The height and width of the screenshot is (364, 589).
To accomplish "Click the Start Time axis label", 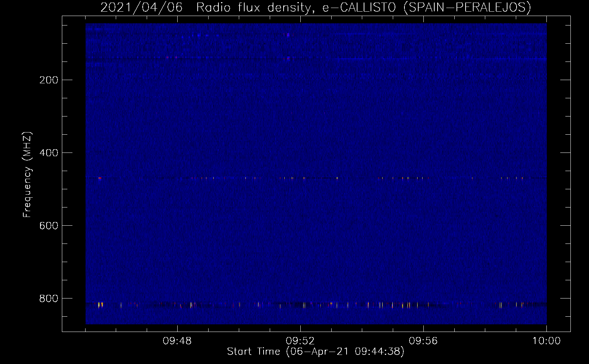I will (316, 352).
